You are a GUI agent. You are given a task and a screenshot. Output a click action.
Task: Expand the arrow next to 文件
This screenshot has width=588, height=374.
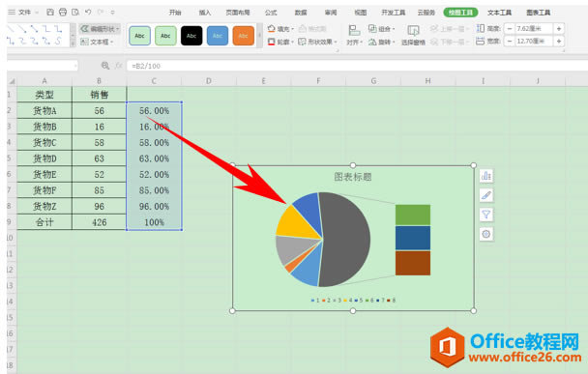[37, 13]
